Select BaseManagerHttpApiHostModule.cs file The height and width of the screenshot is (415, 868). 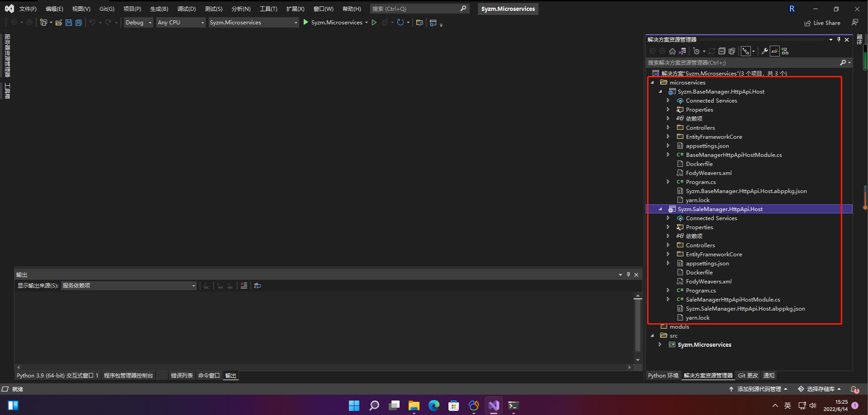(734, 155)
